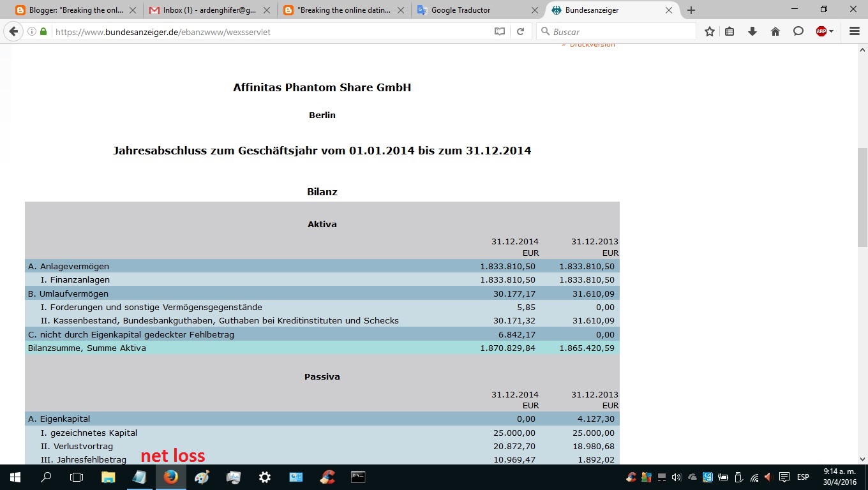
Task: Click the Adblock Plus ABP icon
Action: (821, 31)
